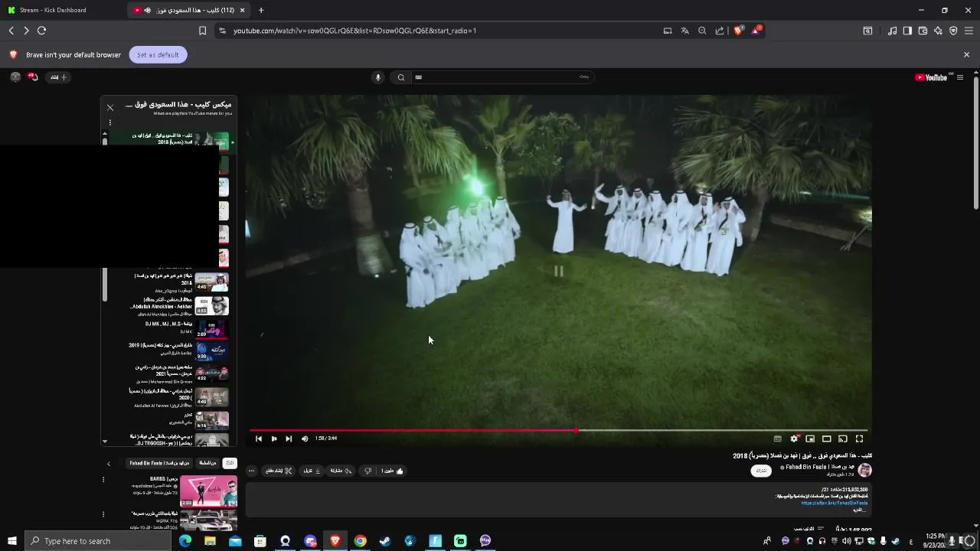Like the video with thumbs-up button
This screenshot has width=980, height=551.
click(393, 471)
